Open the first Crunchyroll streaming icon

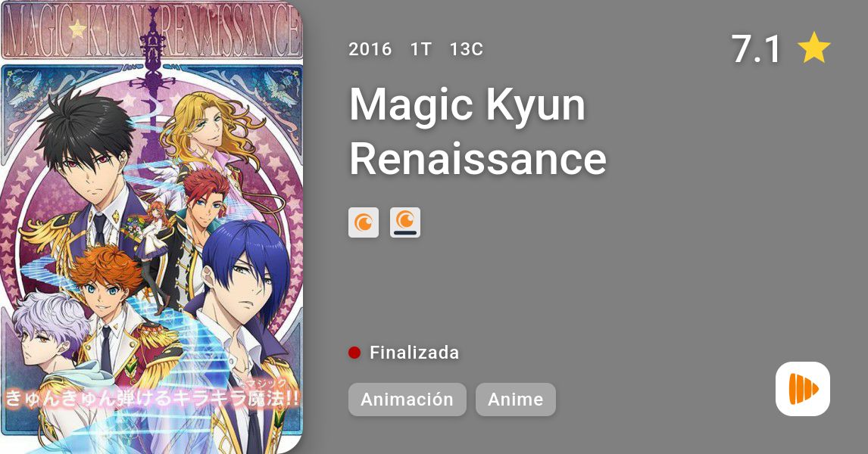(363, 222)
